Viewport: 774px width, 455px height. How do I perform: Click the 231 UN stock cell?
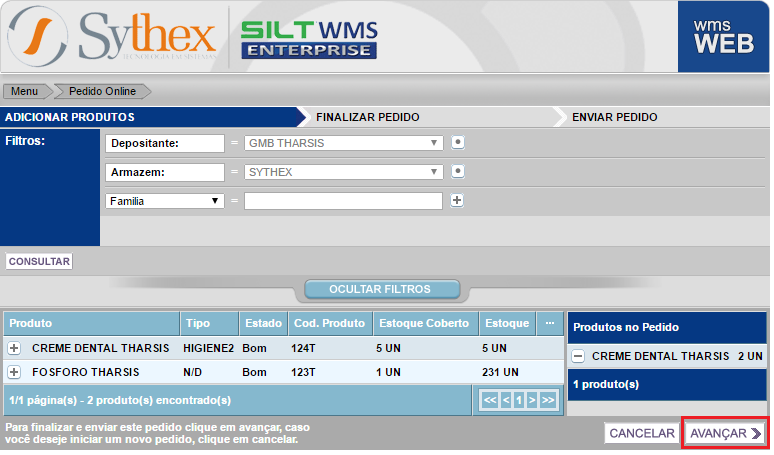point(501,372)
